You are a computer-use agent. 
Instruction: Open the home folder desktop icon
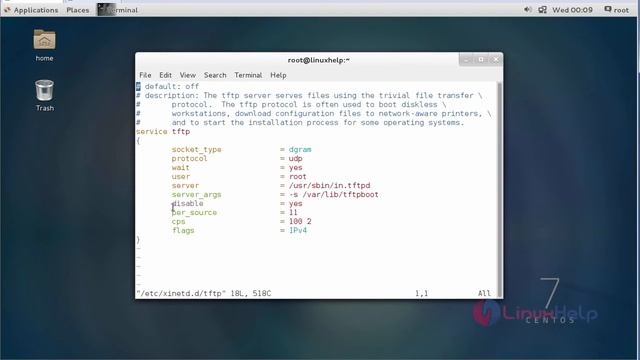click(x=44, y=45)
